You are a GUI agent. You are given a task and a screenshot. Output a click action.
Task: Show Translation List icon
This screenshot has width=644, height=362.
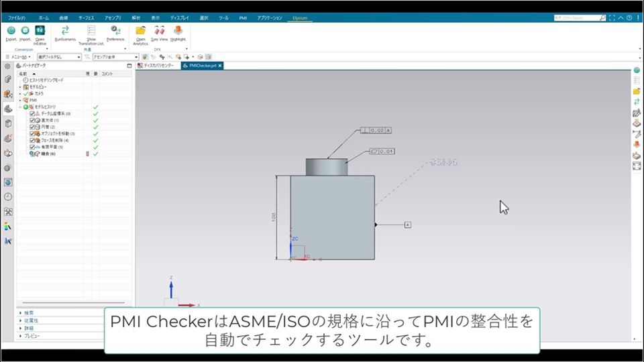click(x=91, y=31)
